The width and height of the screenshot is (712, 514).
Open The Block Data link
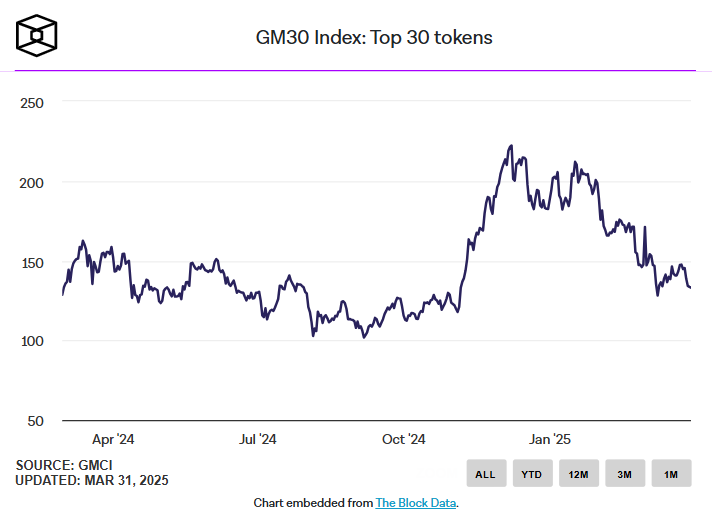[416, 502]
